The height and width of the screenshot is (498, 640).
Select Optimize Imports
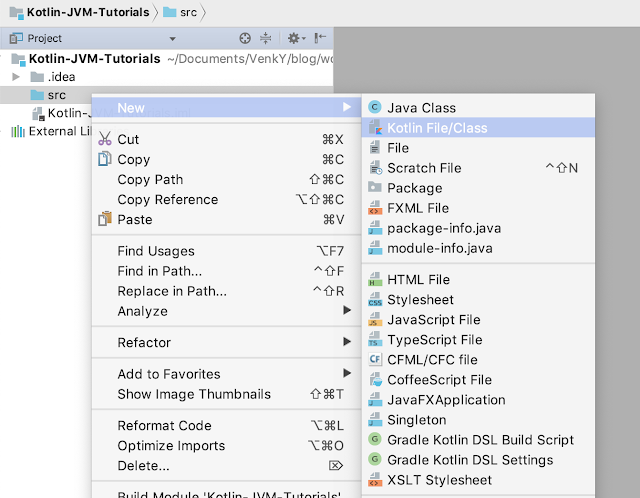tap(227, 445)
